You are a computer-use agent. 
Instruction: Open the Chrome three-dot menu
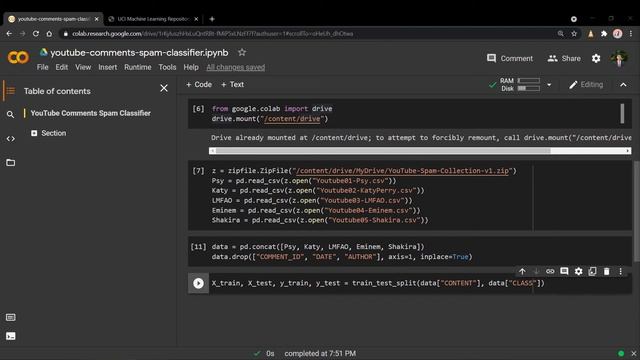(631, 33)
